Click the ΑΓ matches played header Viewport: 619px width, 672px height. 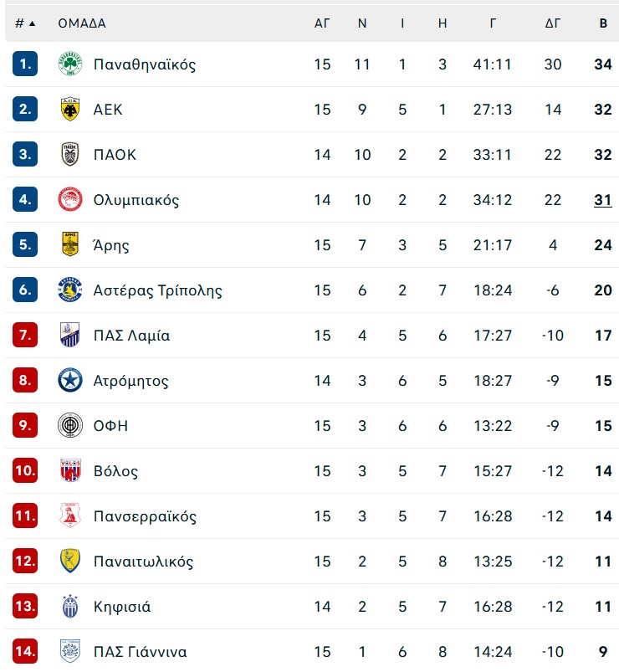click(x=322, y=23)
